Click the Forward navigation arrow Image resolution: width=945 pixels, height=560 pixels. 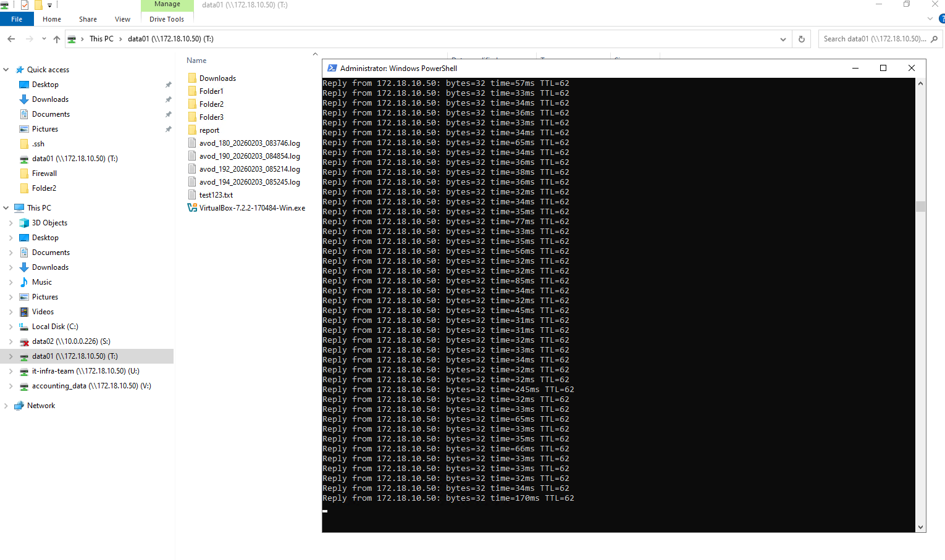coord(29,39)
